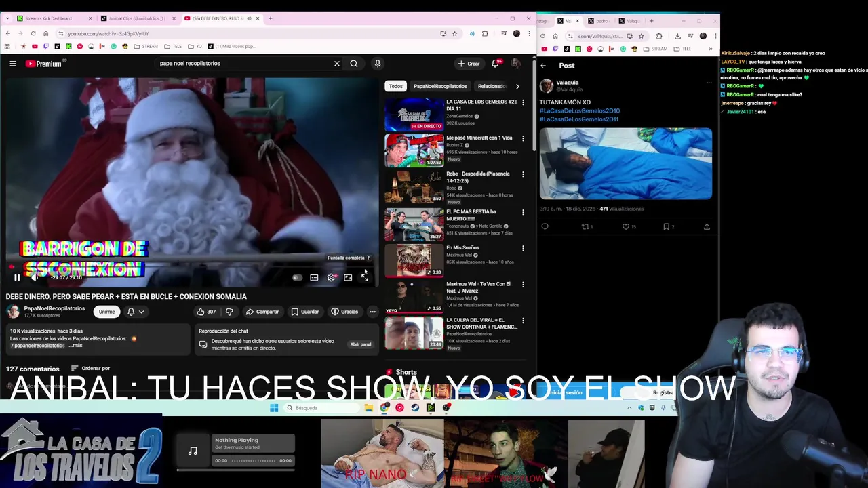This screenshot has width=868, height=488.
Task: Open options menu for EL PC MÁS BESTIA video
Action: coord(523,212)
